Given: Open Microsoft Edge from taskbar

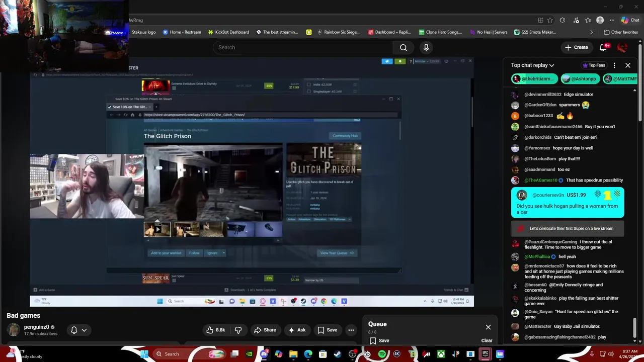Looking at the screenshot, I should pos(308,354).
